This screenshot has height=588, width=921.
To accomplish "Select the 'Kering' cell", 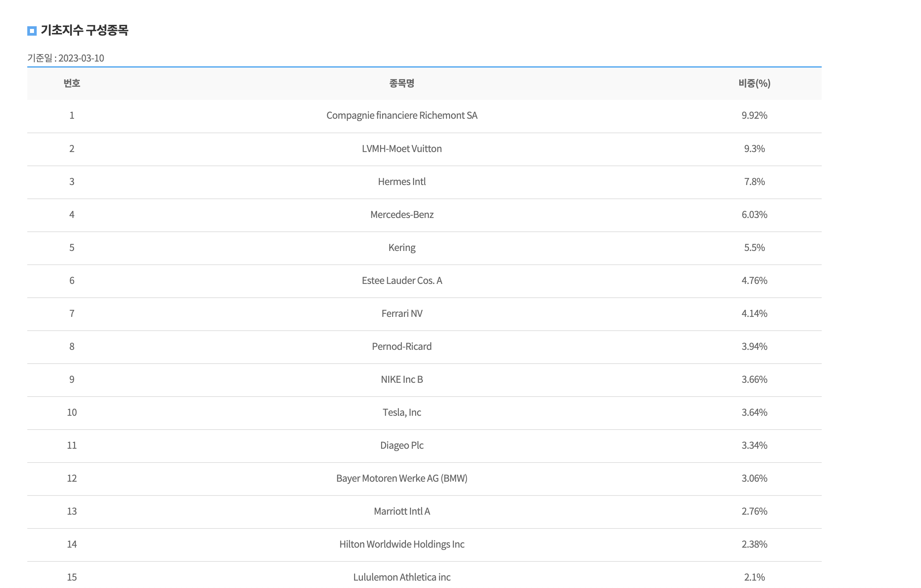I will pos(402,248).
